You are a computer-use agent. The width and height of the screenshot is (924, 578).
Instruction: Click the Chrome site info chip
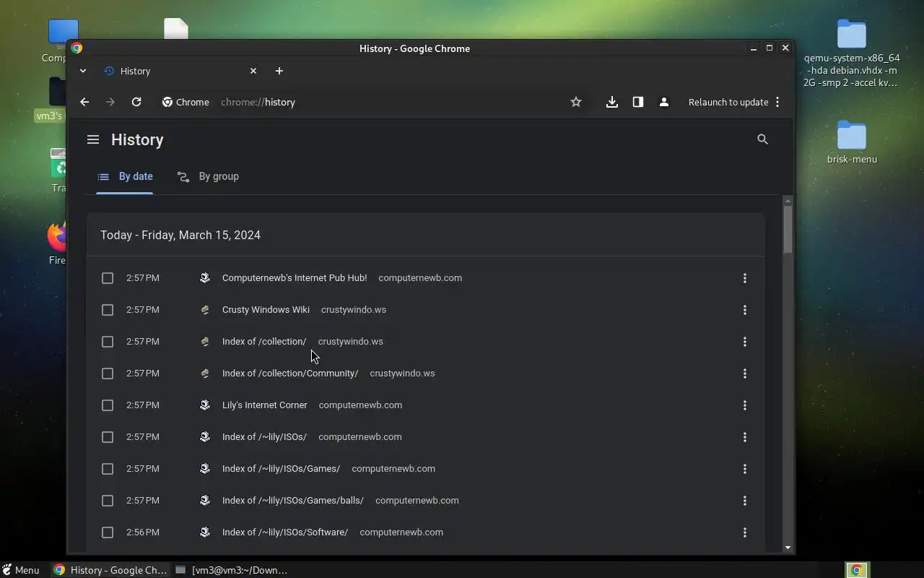pyautogui.click(x=186, y=102)
